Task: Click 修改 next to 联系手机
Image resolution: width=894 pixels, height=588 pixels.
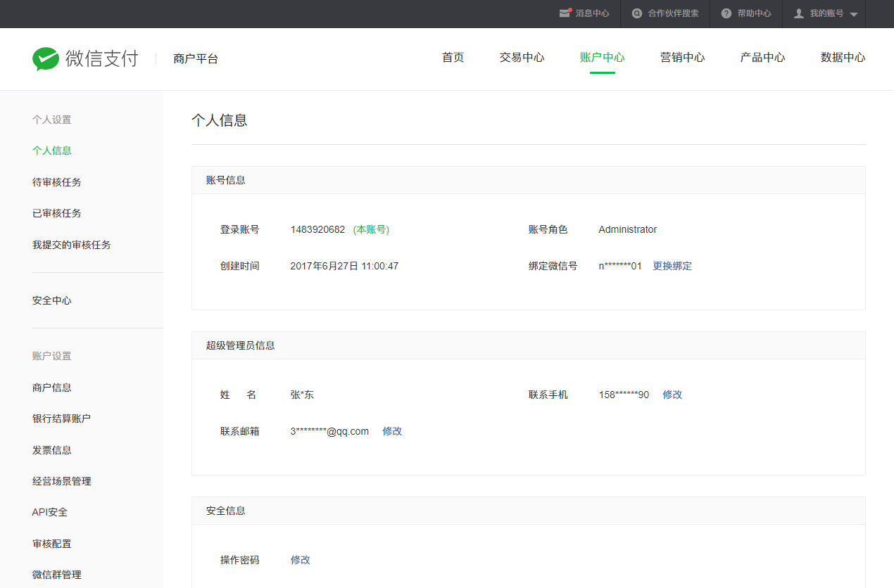Action: (x=672, y=395)
